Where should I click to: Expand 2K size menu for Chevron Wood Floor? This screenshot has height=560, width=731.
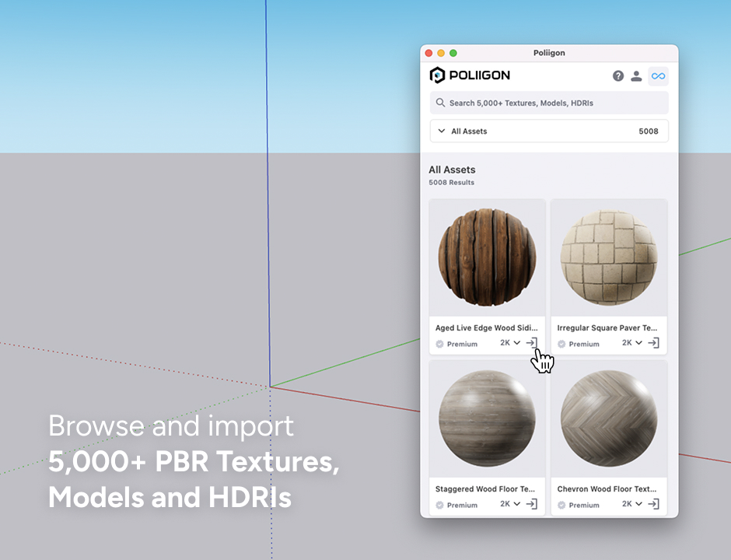(632, 504)
